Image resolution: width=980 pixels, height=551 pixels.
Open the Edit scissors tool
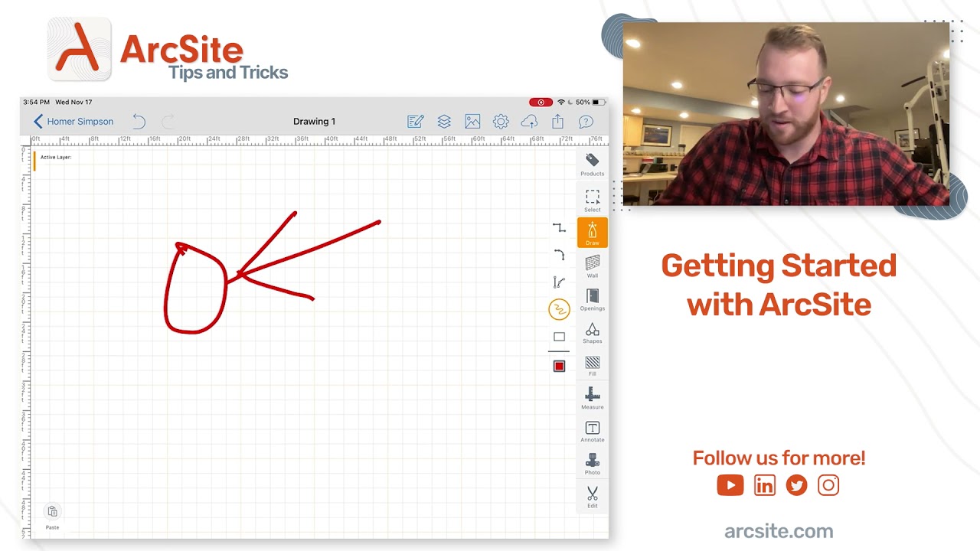coord(592,497)
